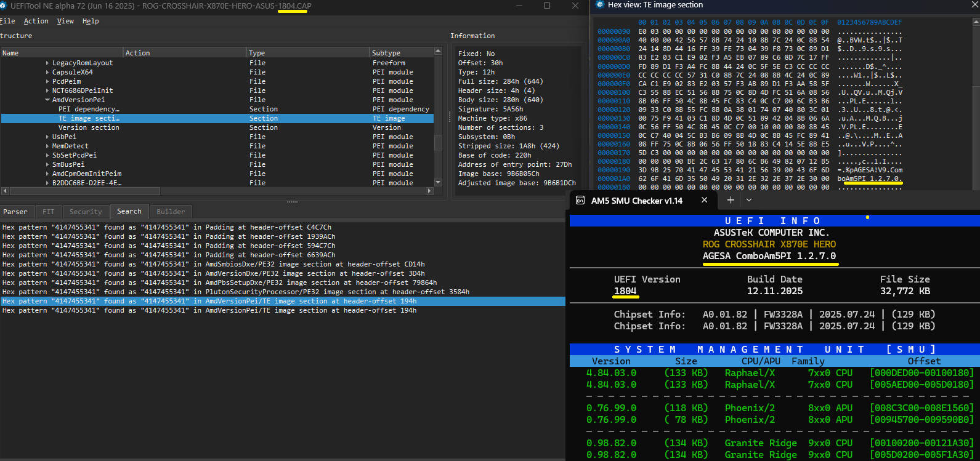Expand the LegacyRomLayout tree node
Image resolution: width=980 pixels, height=461 pixels.
pyautogui.click(x=47, y=63)
